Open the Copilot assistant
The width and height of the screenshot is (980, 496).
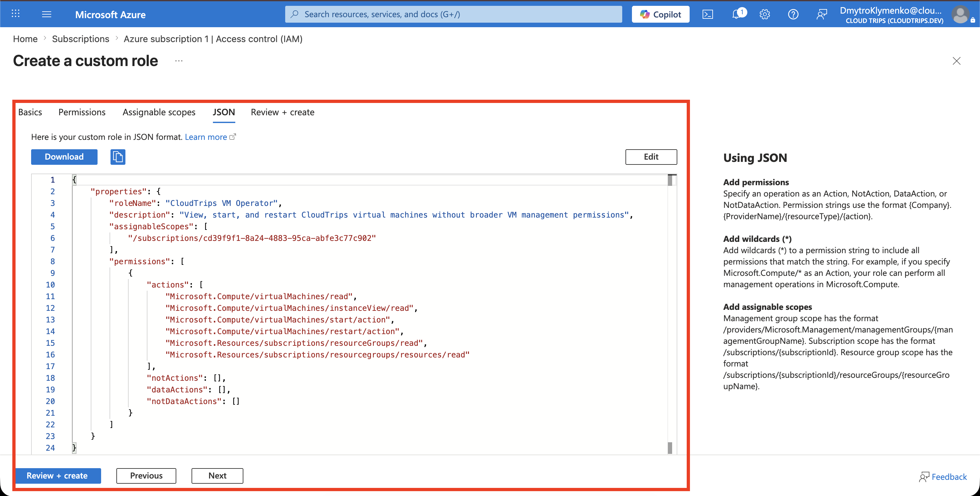point(660,15)
